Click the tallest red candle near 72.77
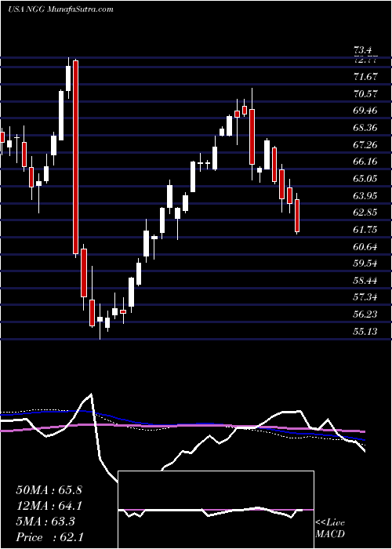The width and height of the screenshot is (392, 549). (x=75, y=157)
